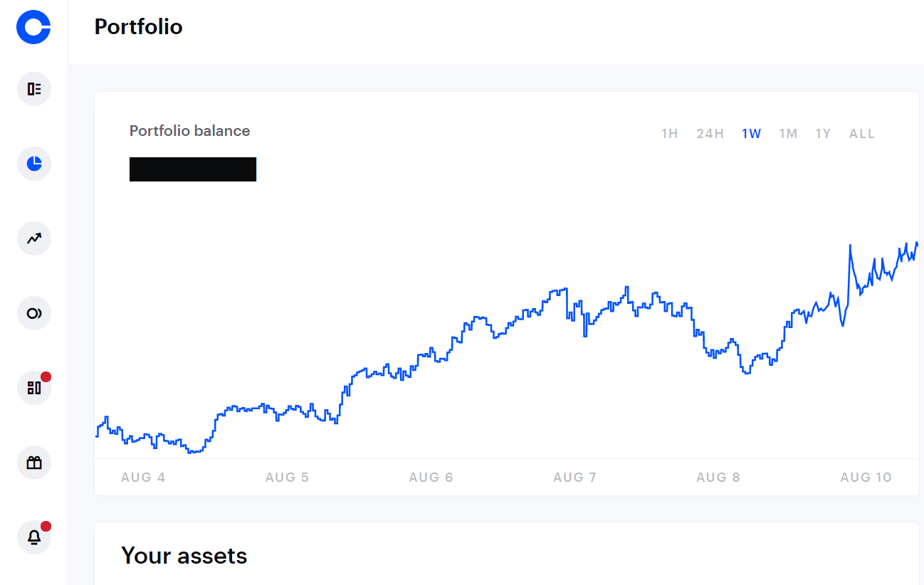The width and height of the screenshot is (924, 585).
Task: Click the Your assets heading
Action: pyautogui.click(x=184, y=556)
